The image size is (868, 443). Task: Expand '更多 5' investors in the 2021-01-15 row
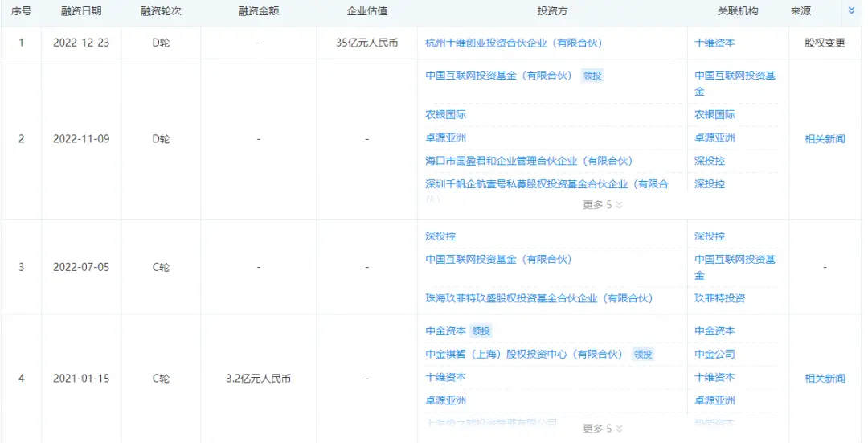pyautogui.click(x=602, y=429)
